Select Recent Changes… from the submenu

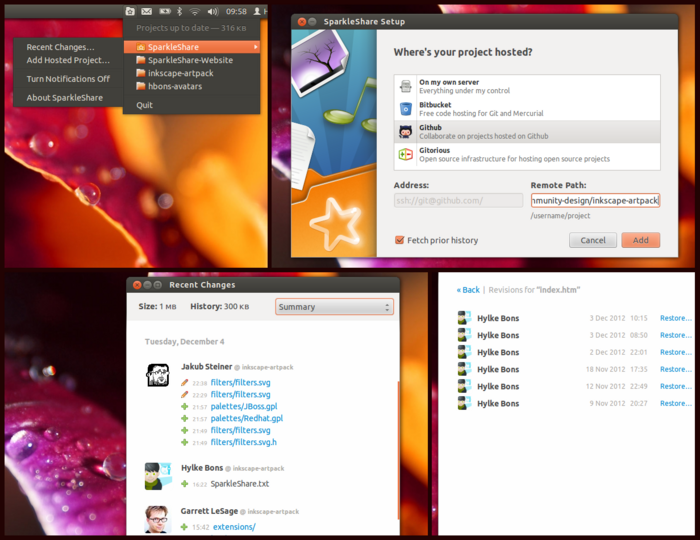pyautogui.click(x=60, y=47)
